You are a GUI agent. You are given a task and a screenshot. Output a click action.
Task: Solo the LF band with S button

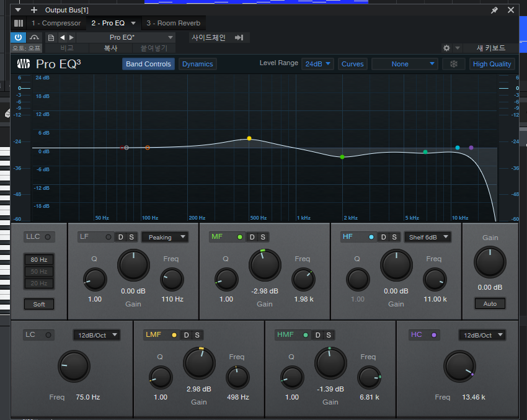tap(131, 237)
